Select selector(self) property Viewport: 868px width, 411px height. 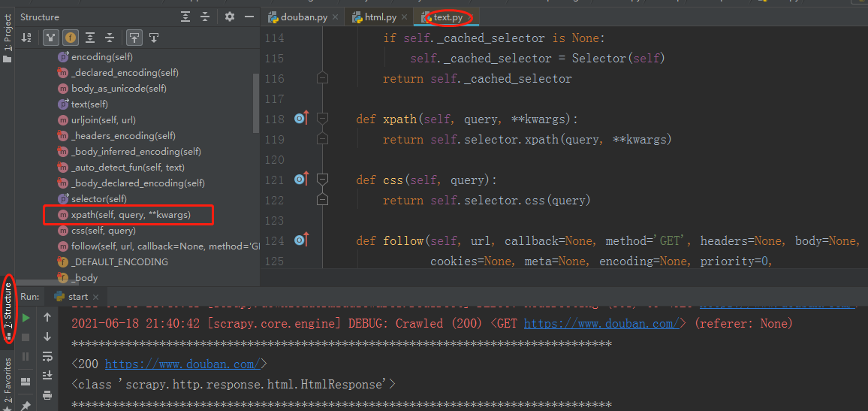[92, 198]
